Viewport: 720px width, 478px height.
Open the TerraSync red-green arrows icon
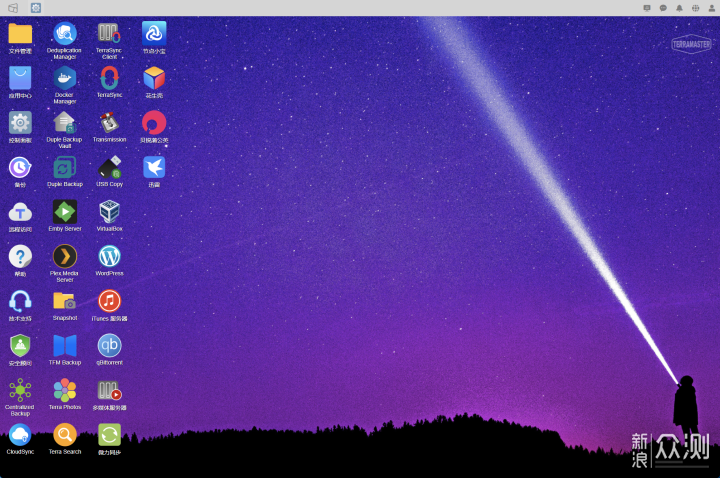pos(109,78)
